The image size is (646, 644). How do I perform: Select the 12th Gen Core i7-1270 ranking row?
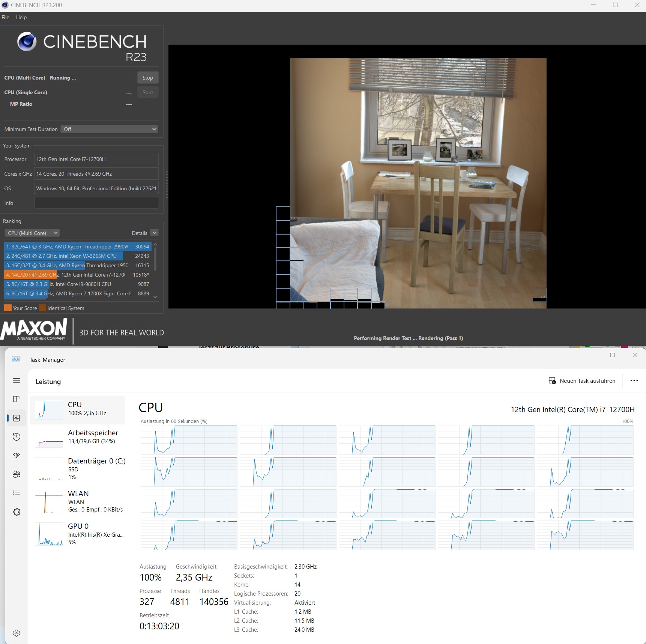[78, 275]
